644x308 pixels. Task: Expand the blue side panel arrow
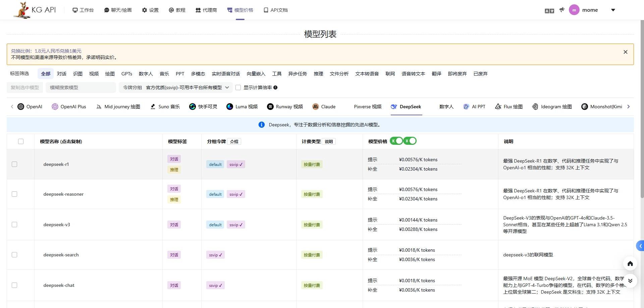coord(640,246)
